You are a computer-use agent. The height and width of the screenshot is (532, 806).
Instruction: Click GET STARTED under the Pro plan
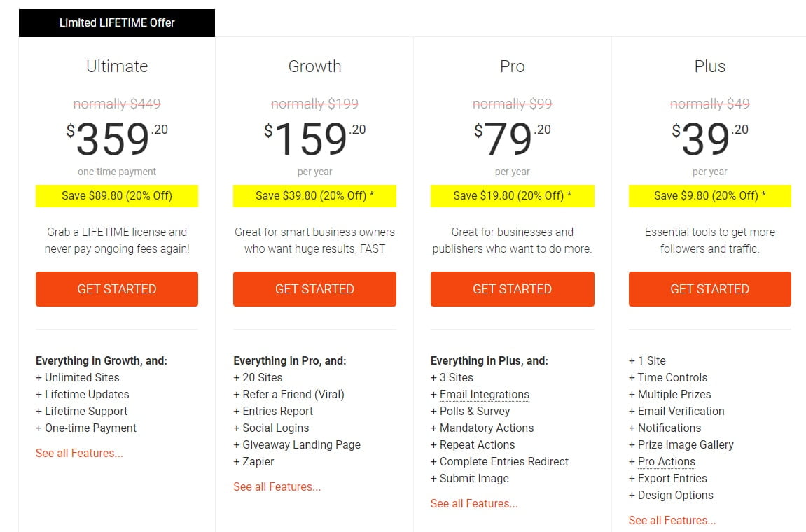click(512, 288)
